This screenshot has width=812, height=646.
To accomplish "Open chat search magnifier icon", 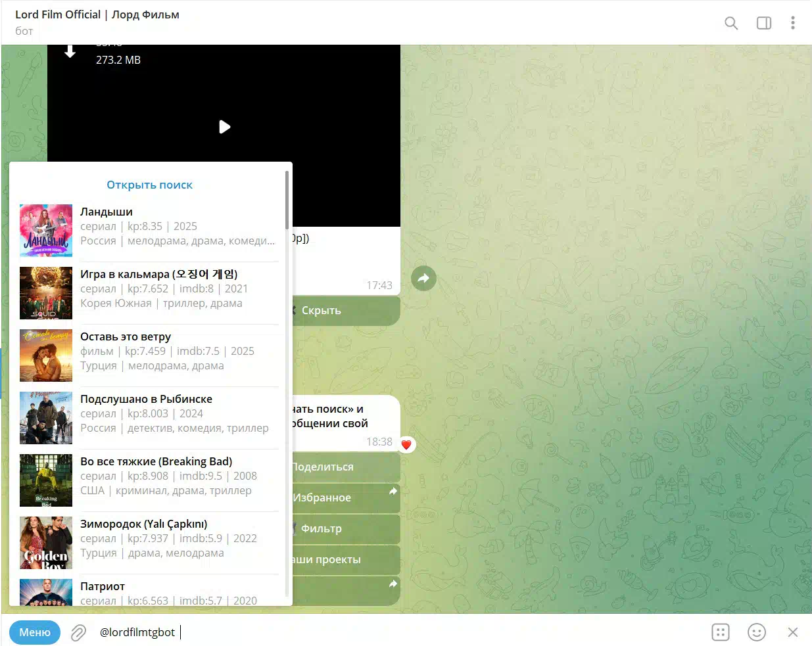I will click(731, 23).
